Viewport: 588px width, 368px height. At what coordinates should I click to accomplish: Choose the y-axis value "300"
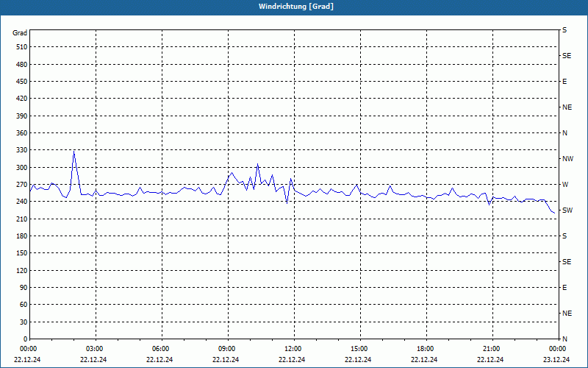[22, 168]
